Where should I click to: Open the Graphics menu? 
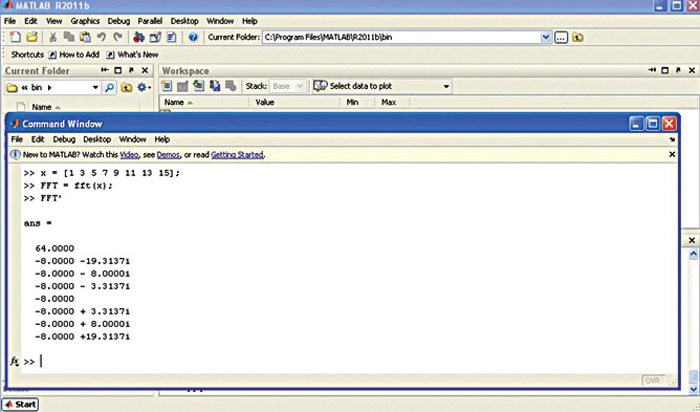click(84, 20)
